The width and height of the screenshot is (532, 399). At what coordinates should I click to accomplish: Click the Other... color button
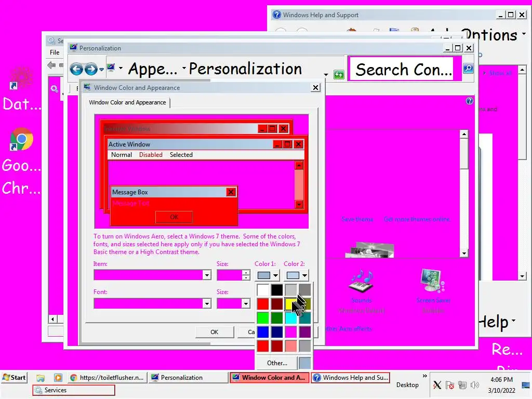pos(277,363)
